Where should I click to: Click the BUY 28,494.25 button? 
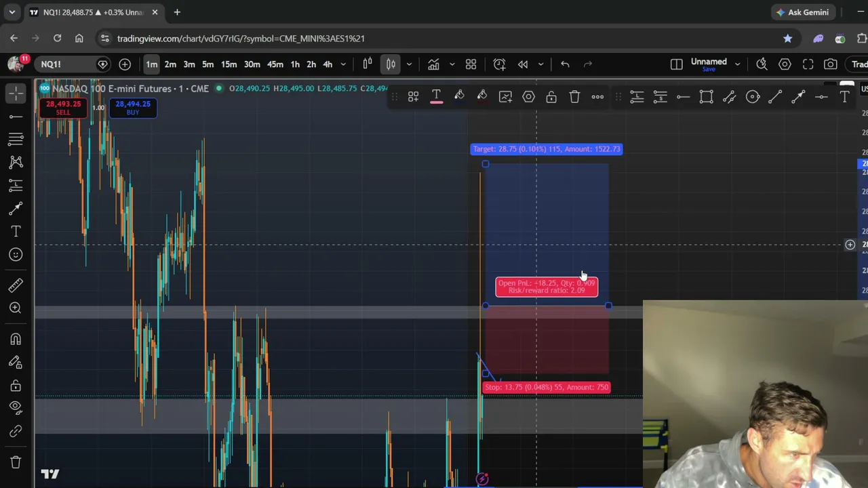coord(133,107)
